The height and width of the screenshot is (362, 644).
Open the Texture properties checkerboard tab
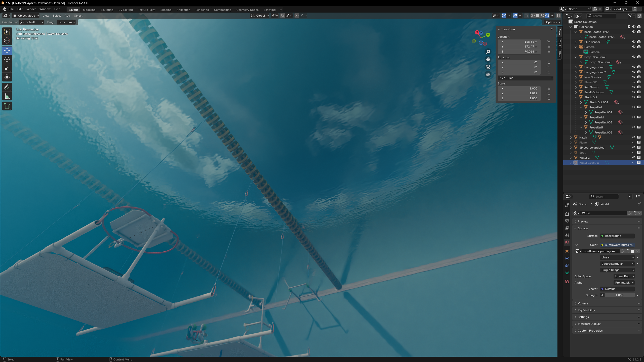pyautogui.click(x=567, y=282)
